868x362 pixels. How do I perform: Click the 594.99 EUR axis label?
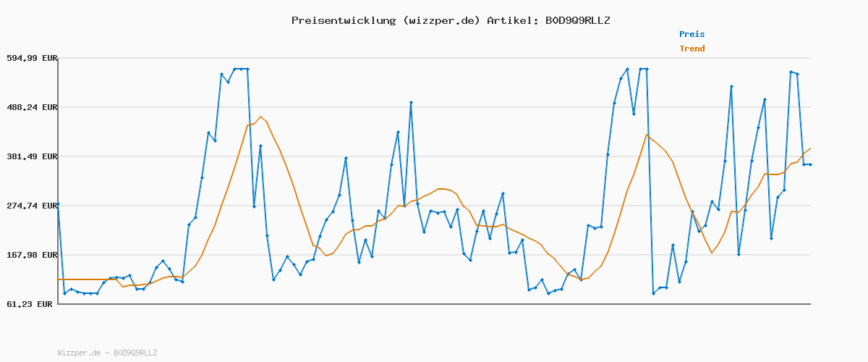32,58
